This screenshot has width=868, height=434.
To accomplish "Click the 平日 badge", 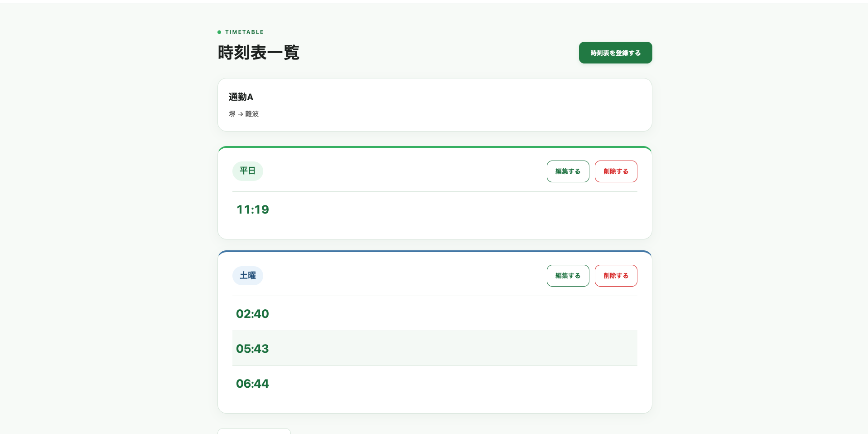I will (248, 171).
